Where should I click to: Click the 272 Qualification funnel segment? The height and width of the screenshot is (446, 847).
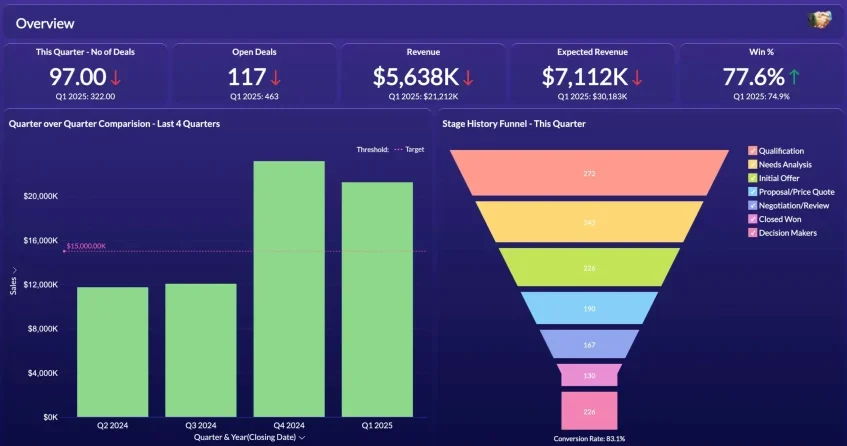pyautogui.click(x=589, y=173)
